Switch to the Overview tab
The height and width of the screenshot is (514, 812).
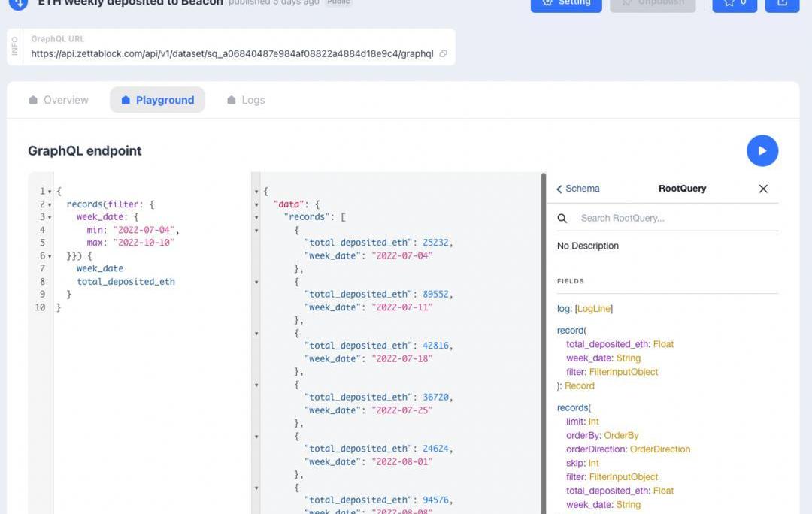(59, 100)
